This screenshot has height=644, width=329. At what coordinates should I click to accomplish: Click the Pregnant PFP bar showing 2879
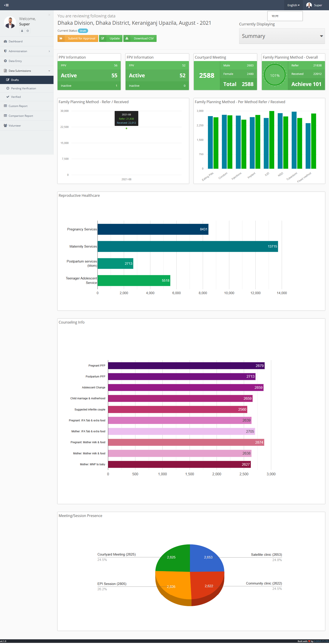point(186,365)
